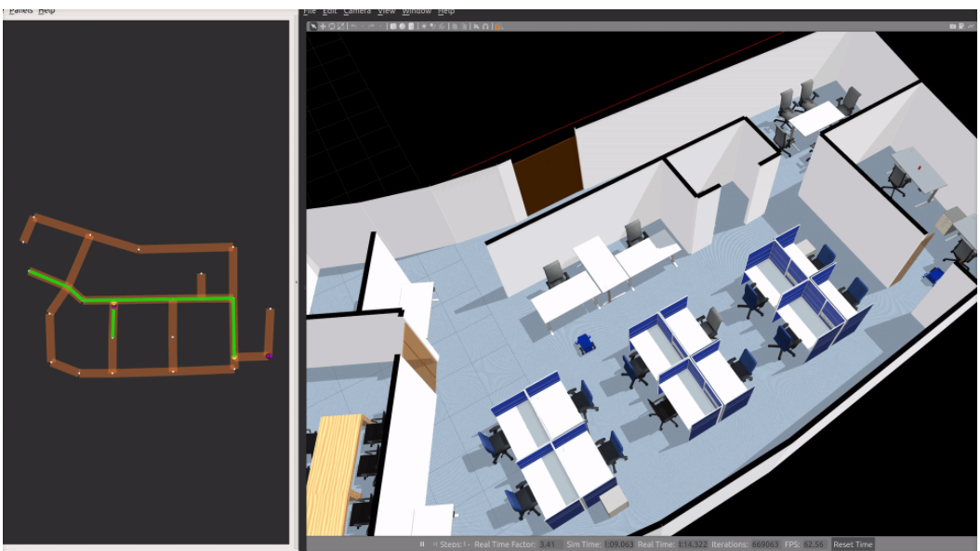Open the Steps count dropdown

[467, 544]
